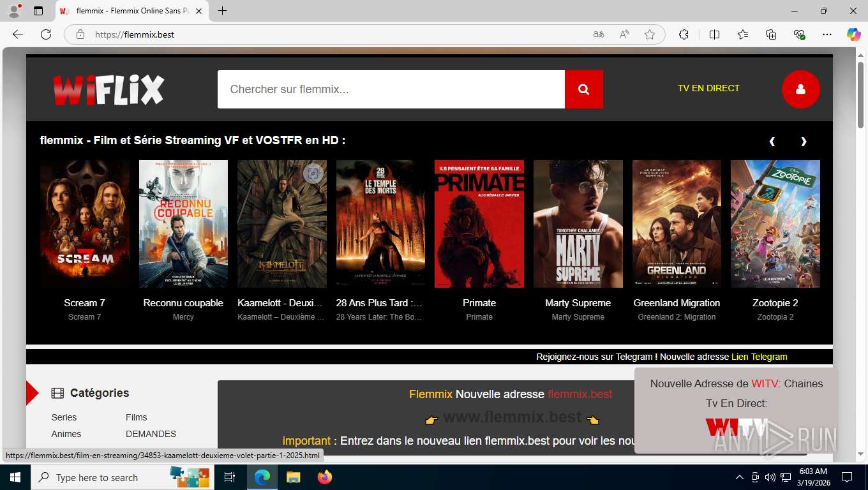
Task: Open a new browser tab
Action: [222, 11]
